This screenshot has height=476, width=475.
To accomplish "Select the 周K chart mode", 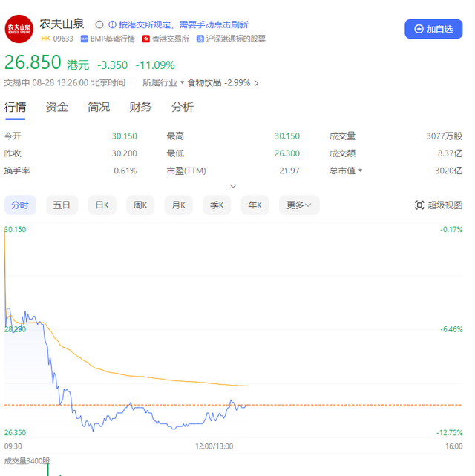I will coord(140,205).
